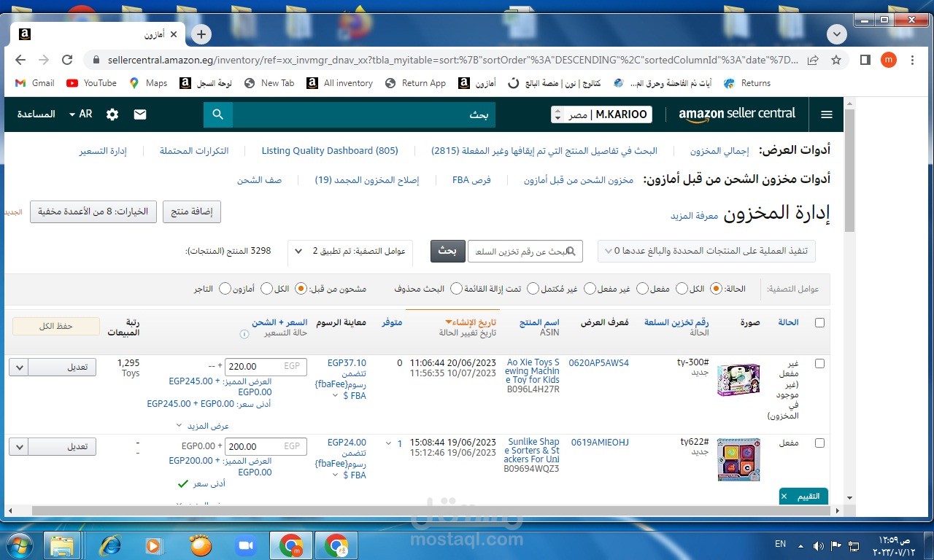The image size is (934, 560).
Task: Click the amazon seller central logo
Action: pyautogui.click(x=736, y=114)
